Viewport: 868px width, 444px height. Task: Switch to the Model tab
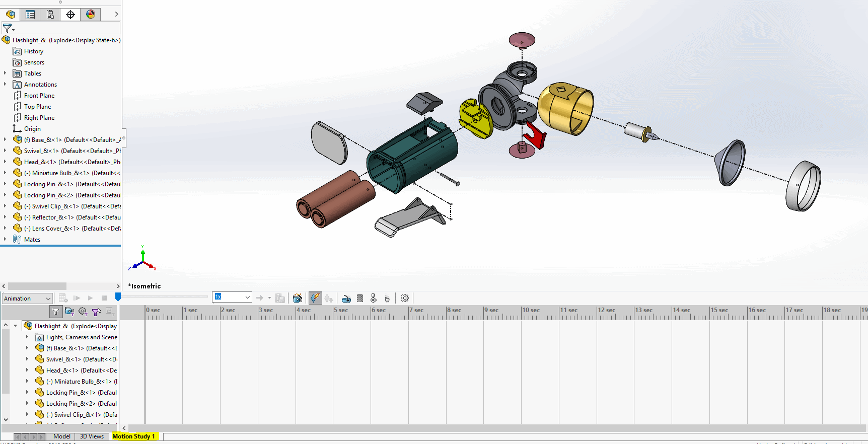(x=62, y=436)
